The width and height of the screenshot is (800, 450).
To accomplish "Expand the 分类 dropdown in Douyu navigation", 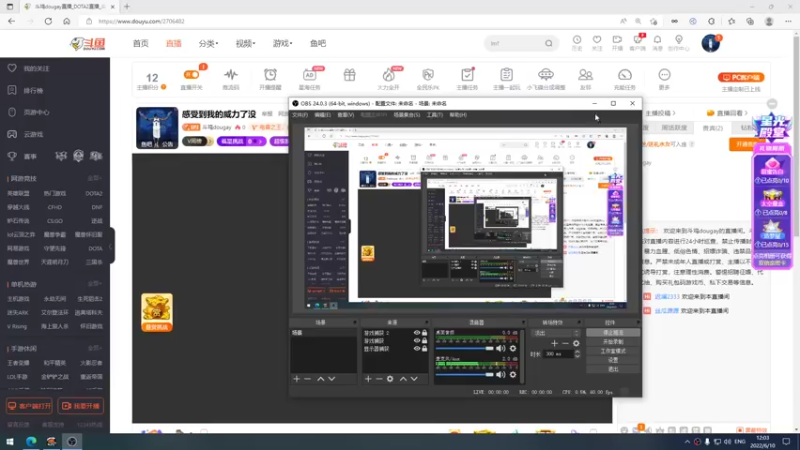I will (208, 43).
